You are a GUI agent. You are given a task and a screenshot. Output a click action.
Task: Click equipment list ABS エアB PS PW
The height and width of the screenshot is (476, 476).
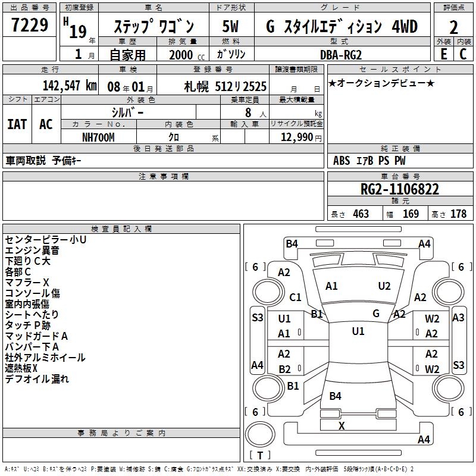point(369,161)
